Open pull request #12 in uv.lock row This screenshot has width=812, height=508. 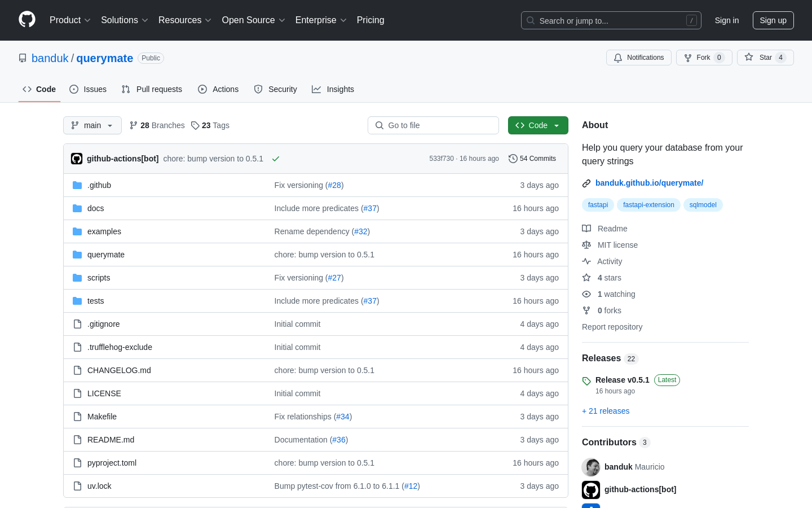(x=411, y=486)
